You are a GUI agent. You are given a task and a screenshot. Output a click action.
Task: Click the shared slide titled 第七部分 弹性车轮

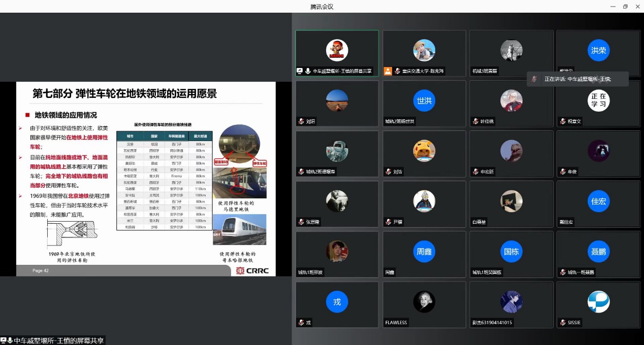pos(146,179)
